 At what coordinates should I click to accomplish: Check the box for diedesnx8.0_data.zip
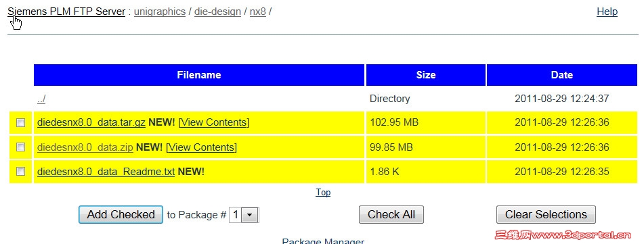[x=20, y=147]
